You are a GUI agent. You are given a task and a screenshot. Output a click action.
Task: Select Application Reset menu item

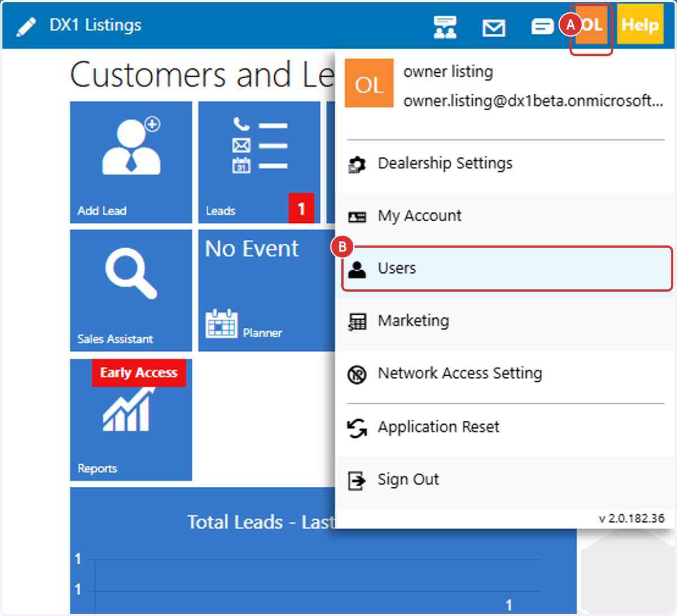point(504,427)
